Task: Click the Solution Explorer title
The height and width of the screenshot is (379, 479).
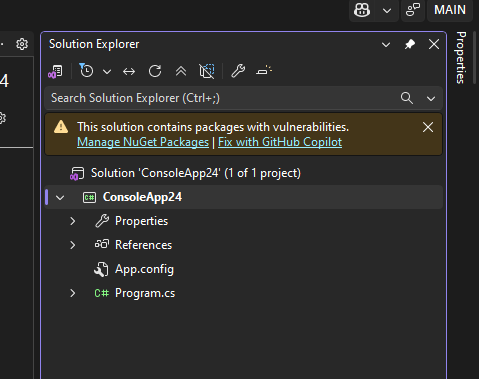Action: click(94, 44)
